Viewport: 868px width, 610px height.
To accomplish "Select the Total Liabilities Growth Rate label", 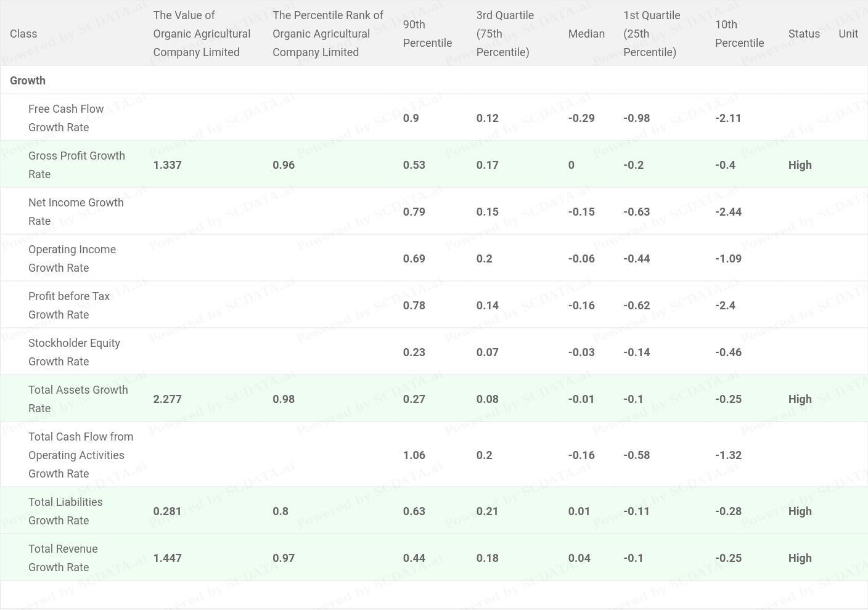I will click(x=65, y=511).
